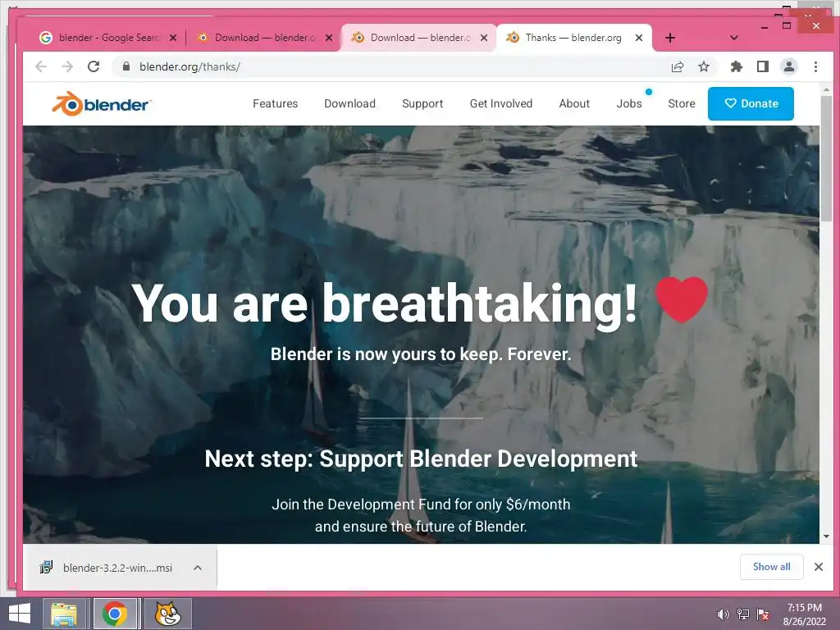Click the page vertical scrollbar thumb
The image size is (840, 630).
(826, 158)
